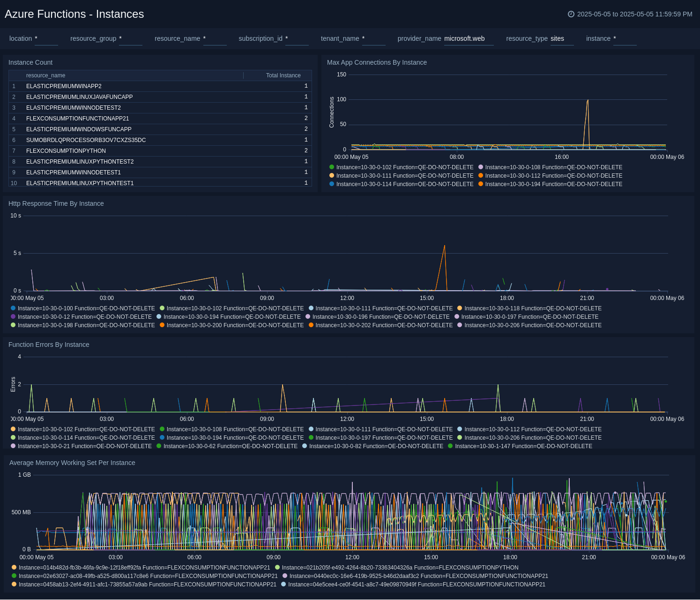
Task: Click 10-30-1-147 legend entry in Function Errors
Action: click(520, 446)
